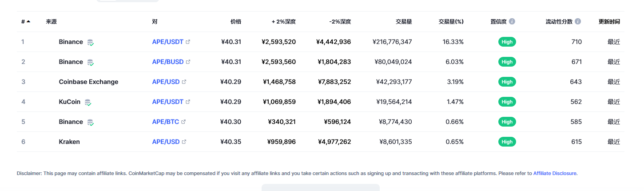Screen dimensions: 644x191
Task: Sort the table by 交易量 header
Action: click(404, 21)
